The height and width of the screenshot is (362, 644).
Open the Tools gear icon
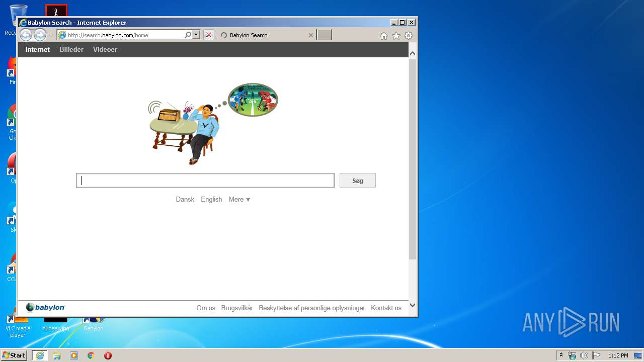[409, 36]
